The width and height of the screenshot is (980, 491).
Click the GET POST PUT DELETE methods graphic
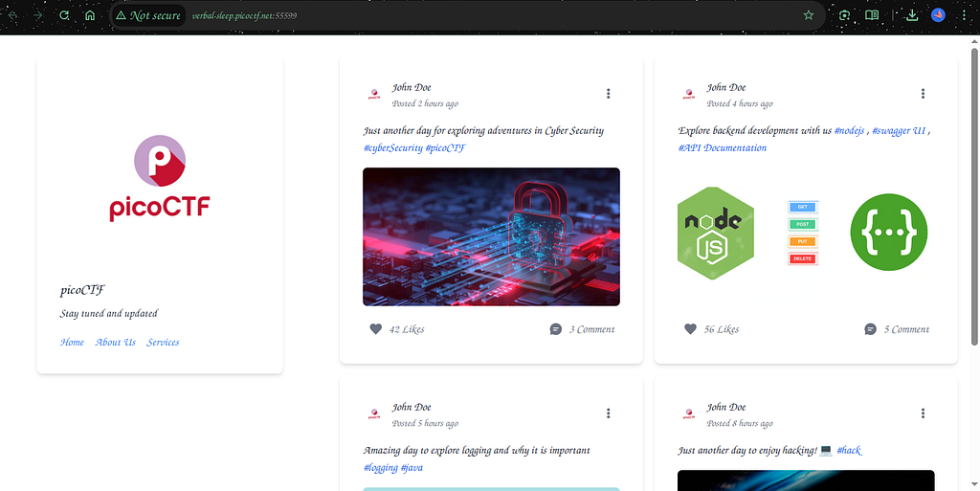pyautogui.click(x=803, y=233)
